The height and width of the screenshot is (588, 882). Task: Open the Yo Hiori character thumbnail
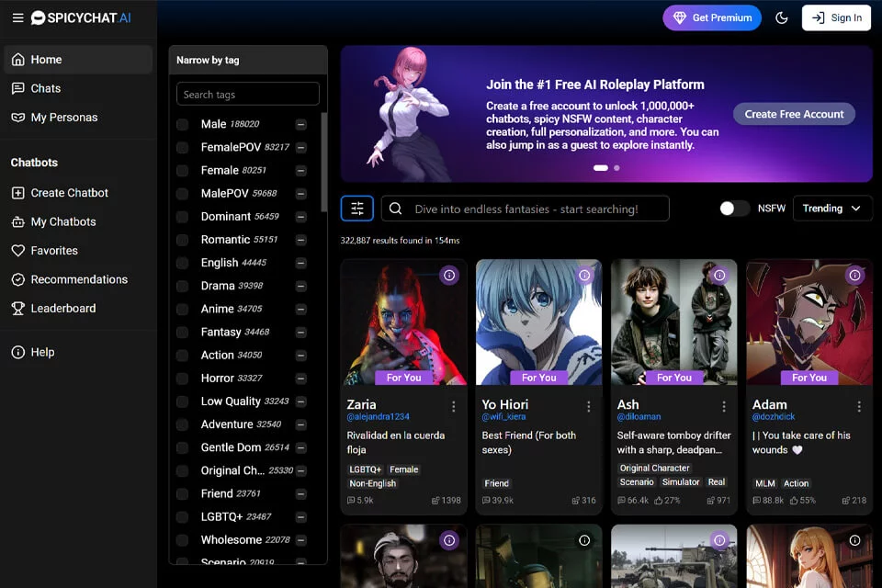click(538, 322)
